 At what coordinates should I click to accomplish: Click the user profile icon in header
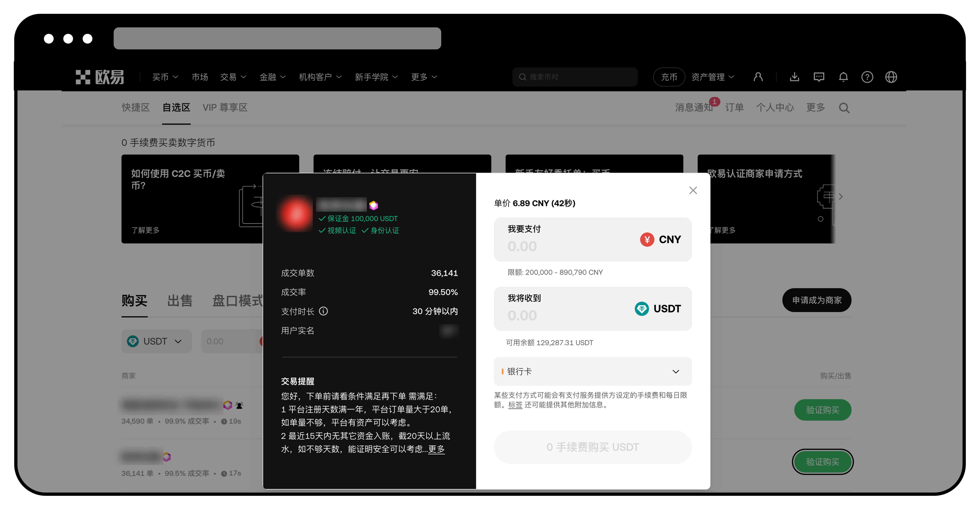(758, 77)
